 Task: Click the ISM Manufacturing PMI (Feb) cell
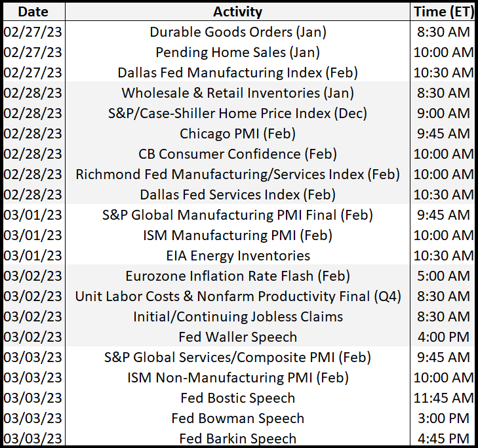(x=238, y=235)
